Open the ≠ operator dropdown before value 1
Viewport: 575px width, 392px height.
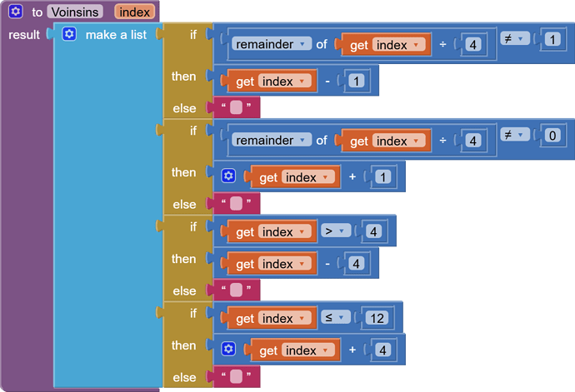(511, 38)
